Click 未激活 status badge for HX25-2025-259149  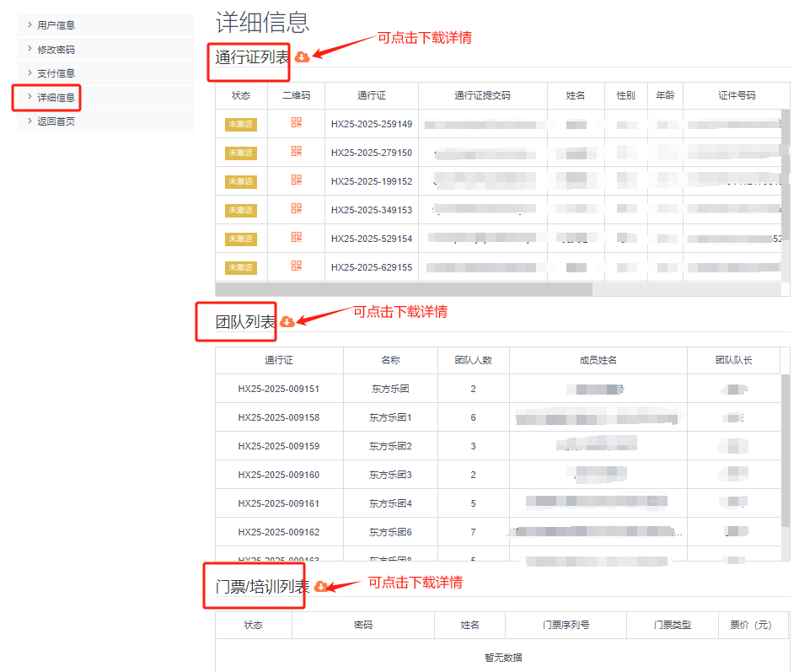[240, 125]
